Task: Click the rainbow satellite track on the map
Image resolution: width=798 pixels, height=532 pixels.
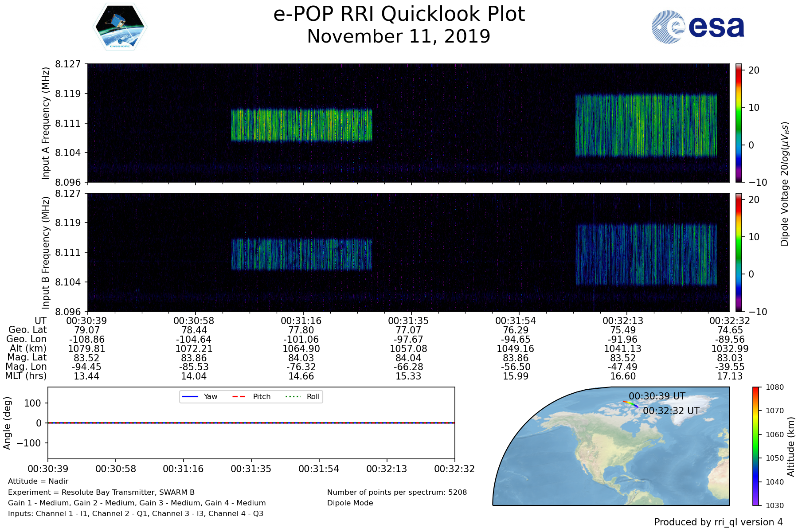Action: coord(630,403)
